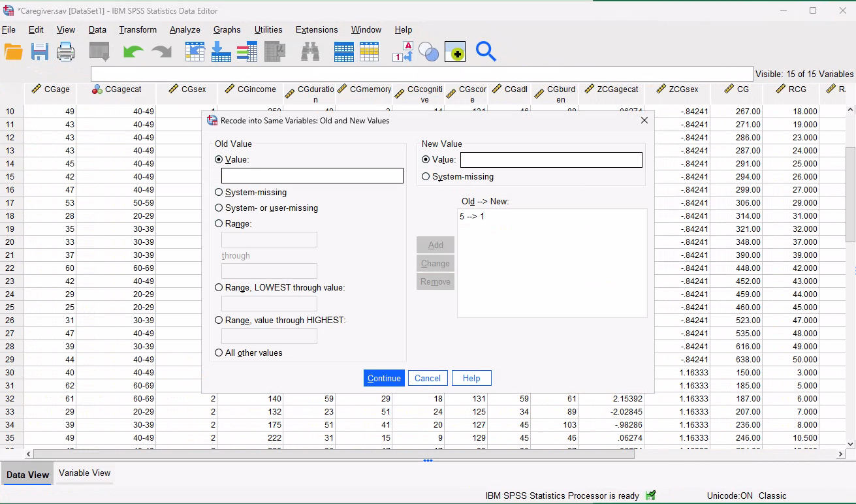Screen dimensions: 856x504
Task: Click the Go to variable icon
Action: click(x=221, y=52)
